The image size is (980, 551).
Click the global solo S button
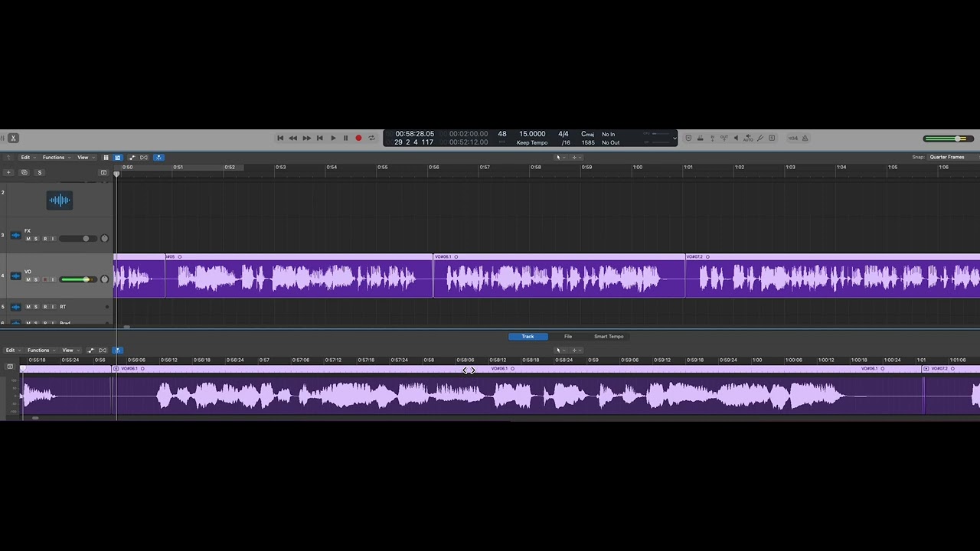tap(40, 172)
